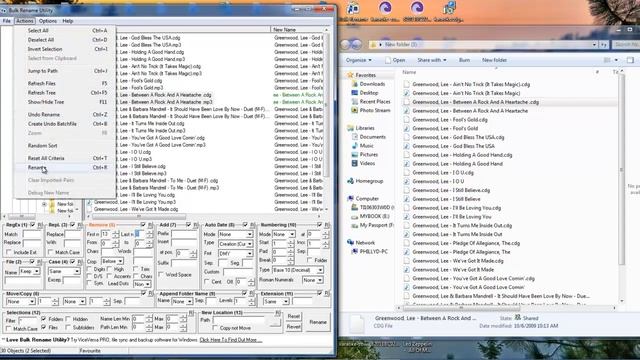The width and height of the screenshot is (640, 360).
Task: Click the Remove First n input field
Action: (106, 234)
